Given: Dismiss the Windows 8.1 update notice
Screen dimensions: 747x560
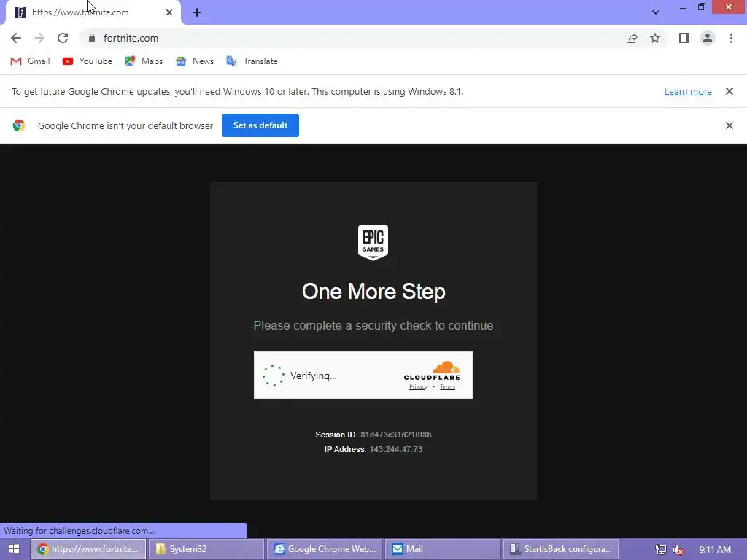Looking at the screenshot, I should click(729, 91).
